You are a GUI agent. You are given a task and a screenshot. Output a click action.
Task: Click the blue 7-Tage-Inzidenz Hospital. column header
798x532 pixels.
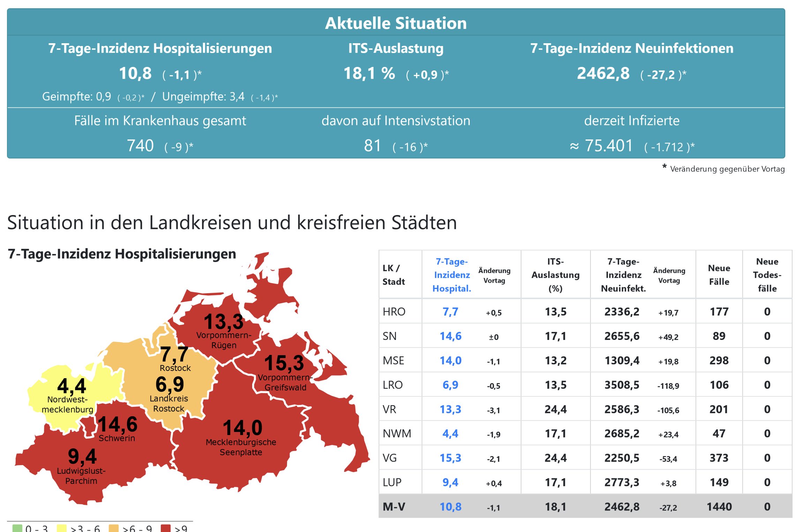[452, 275]
